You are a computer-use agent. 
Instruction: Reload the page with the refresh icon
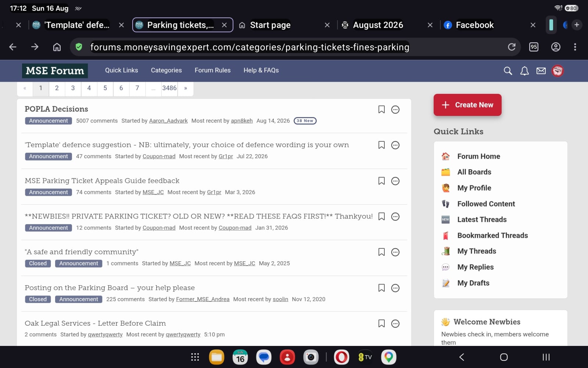(512, 47)
